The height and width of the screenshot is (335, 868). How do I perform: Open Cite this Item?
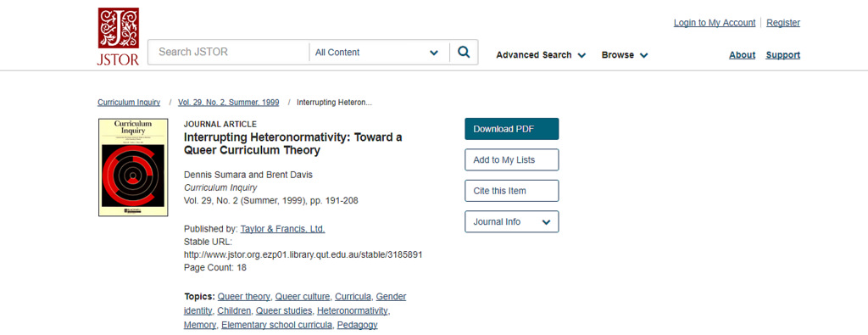(x=511, y=191)
